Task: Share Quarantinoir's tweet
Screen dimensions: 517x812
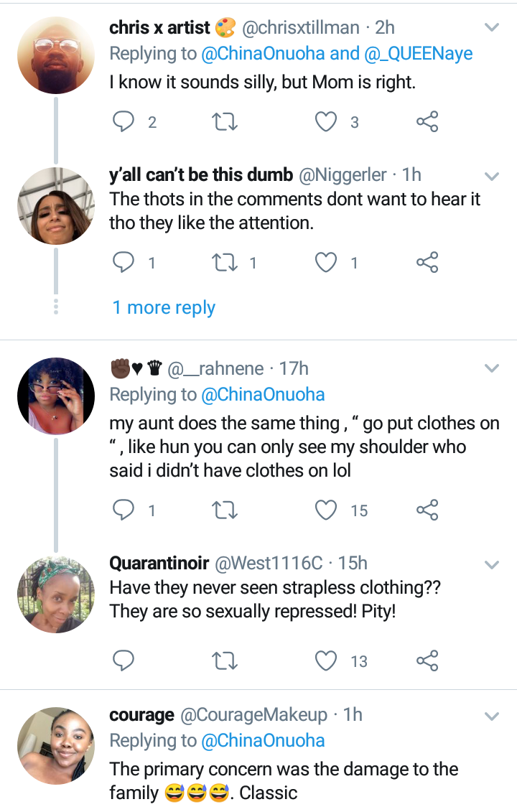Action: tap(427, 661)
